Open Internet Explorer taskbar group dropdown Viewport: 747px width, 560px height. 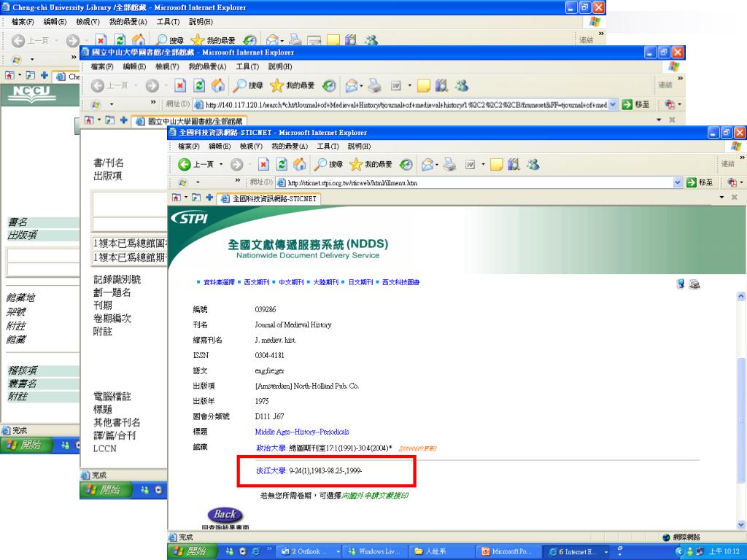pyautogui.click(x=606, y=552)
